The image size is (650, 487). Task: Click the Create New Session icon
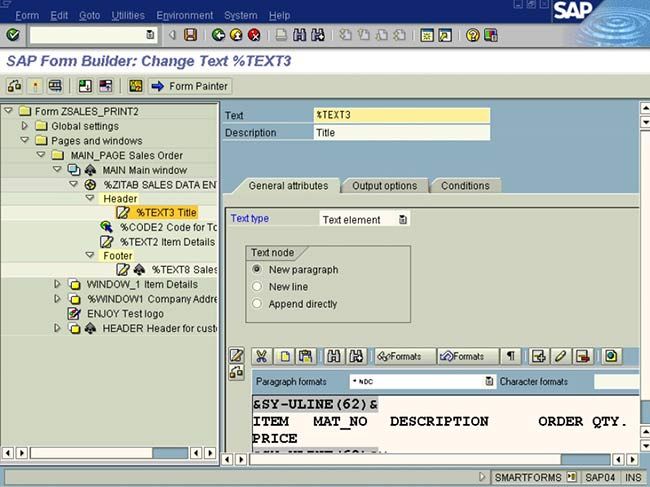pyautogui.click(x=427, y=35)
